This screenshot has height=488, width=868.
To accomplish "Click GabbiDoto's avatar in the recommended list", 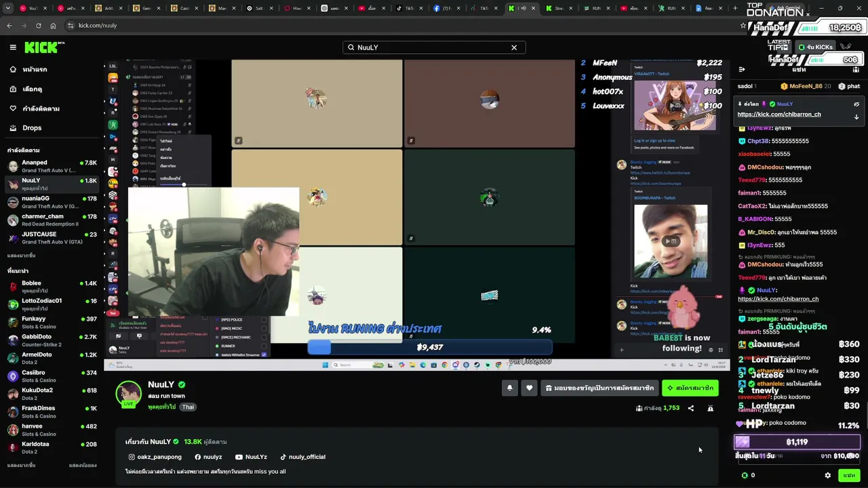I will point(13,340).
